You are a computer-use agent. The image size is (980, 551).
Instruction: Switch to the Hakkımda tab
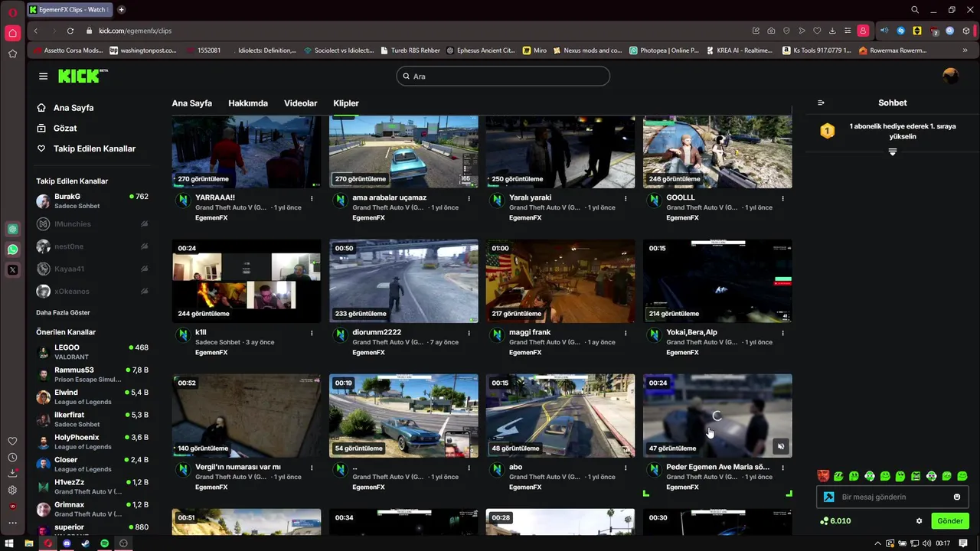[x=248, y=103]
